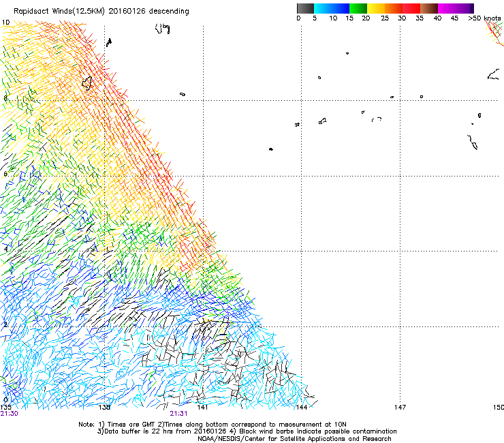Image resolution: width=504 pixels, height=443 pixels.
Task: Click the orange 25-30 knots color band
Action: 394,8
